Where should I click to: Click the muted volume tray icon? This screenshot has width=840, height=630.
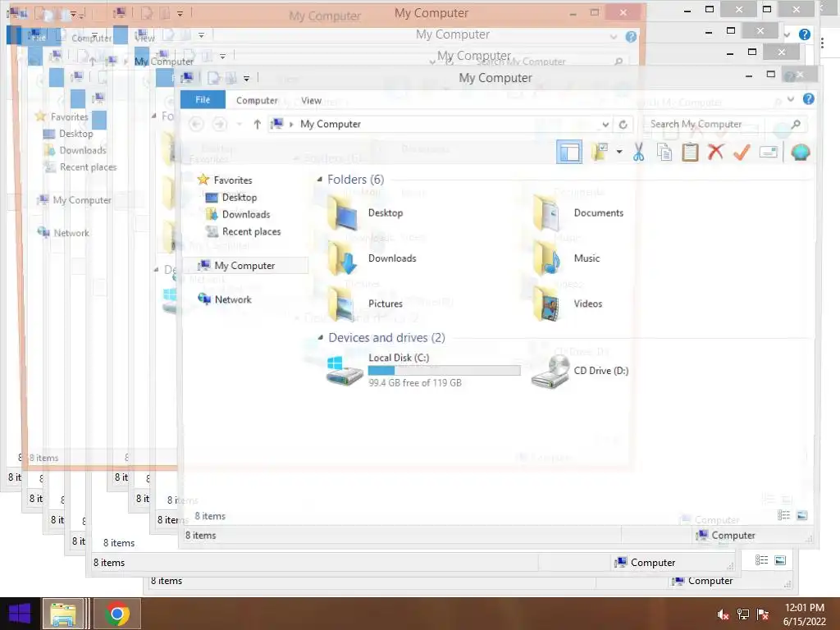pos(724,614)
